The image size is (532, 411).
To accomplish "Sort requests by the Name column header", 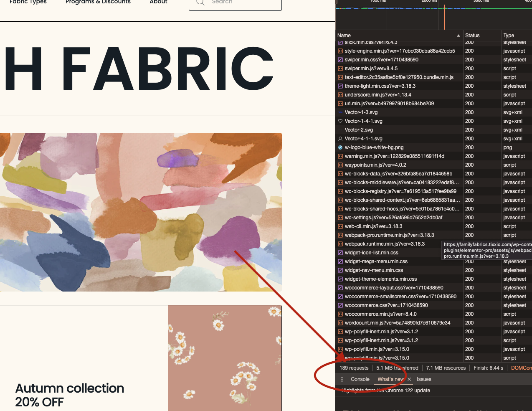I will [x=397, y=36].
